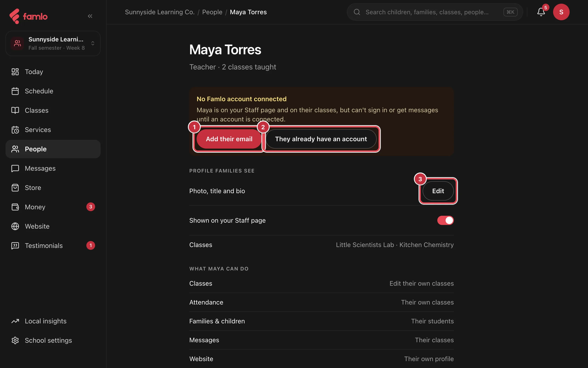Click the Classes book icon
Viewport: 588px width, 368px height.
15,110
